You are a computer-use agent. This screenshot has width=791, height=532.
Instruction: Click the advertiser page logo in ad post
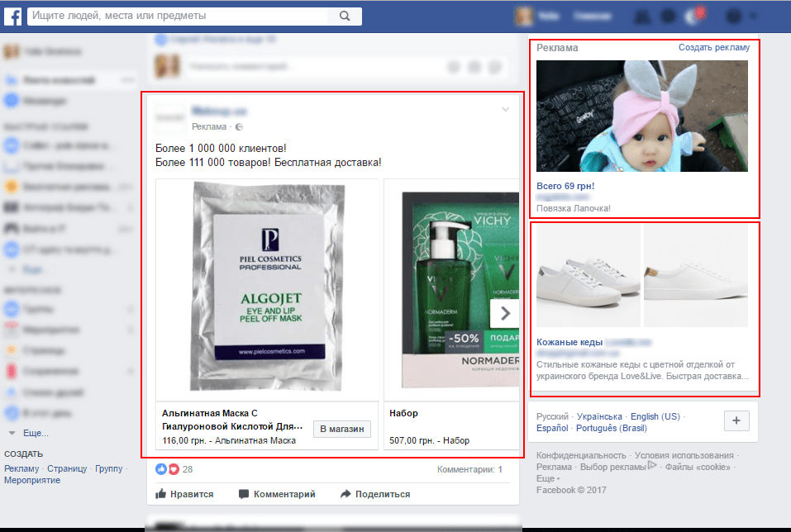click(170, 118)
